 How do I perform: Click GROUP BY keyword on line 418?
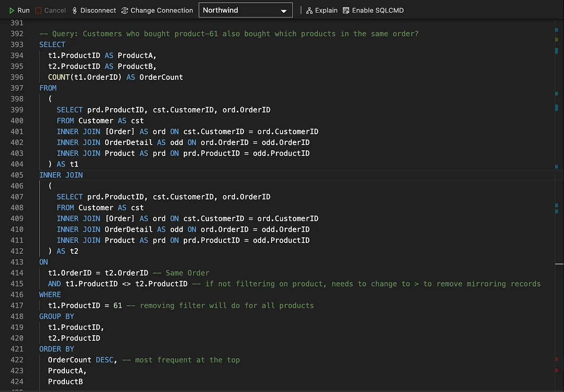click(x=57, y=317)
